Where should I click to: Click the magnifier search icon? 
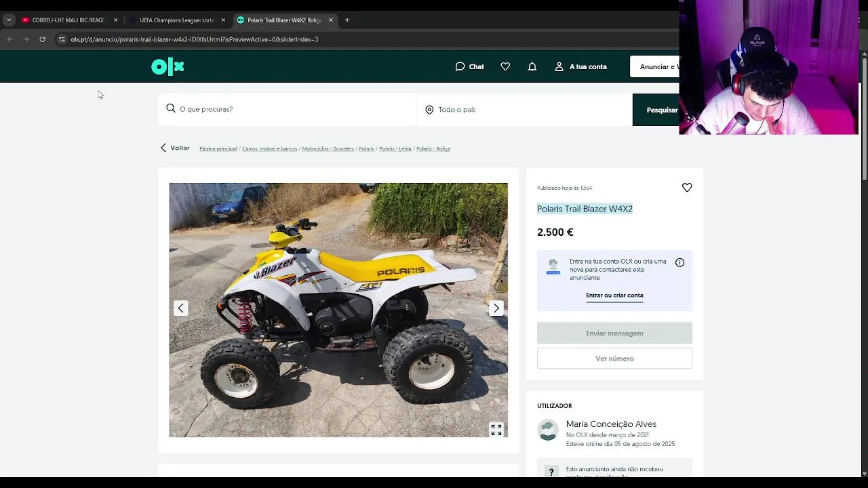click(171, 108)
